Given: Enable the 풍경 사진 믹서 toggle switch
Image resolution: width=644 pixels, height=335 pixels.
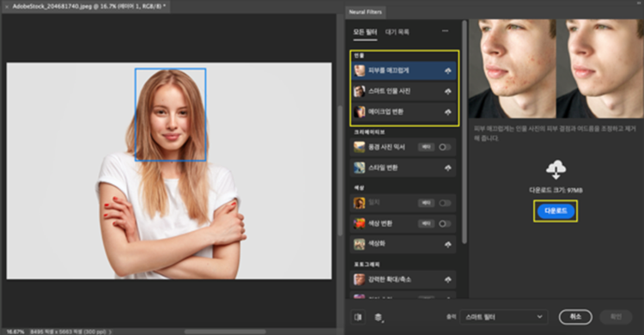Looking at the screenshot, I should click(445, 147).
